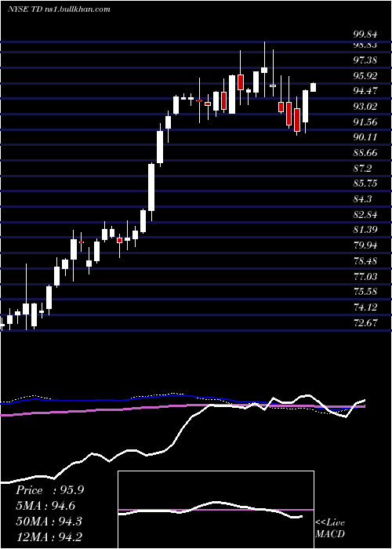
Task: Select the 84.3 price axis label
Action: click(x=362, y=199)
